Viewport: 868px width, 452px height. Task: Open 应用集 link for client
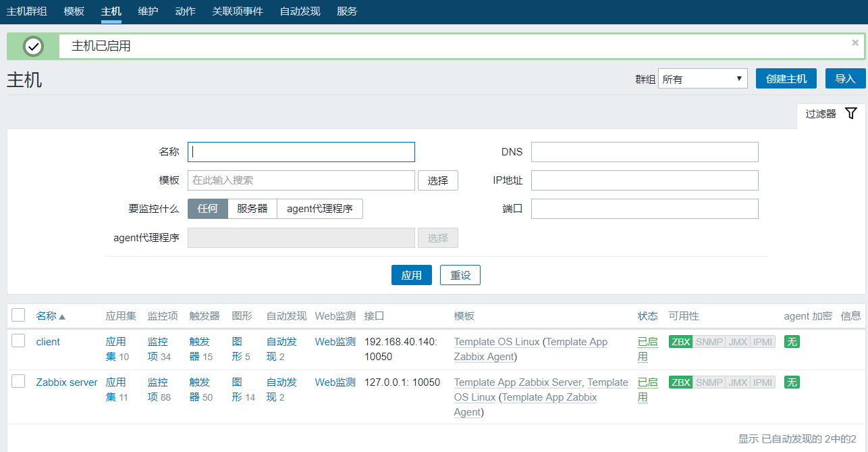[116, 349]
